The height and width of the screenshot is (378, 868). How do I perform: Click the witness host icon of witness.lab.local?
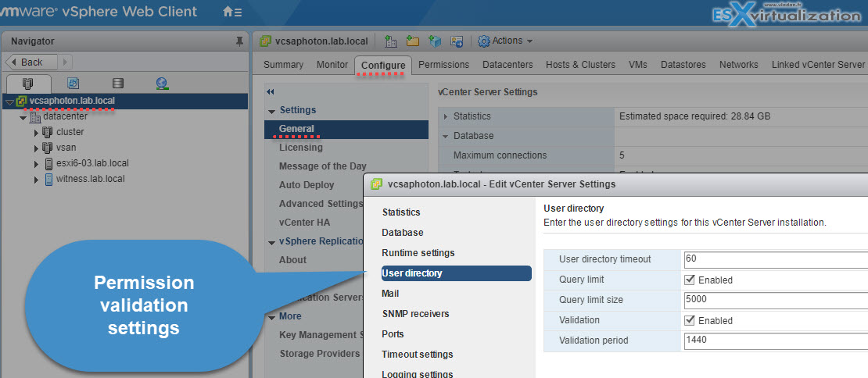point(49,179)
